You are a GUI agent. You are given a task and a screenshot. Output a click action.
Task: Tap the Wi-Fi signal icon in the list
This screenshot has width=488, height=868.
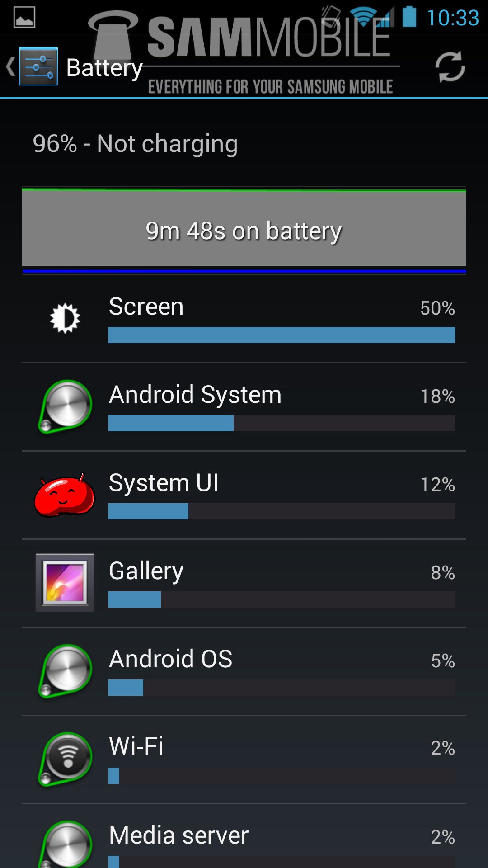pos(66,759)
